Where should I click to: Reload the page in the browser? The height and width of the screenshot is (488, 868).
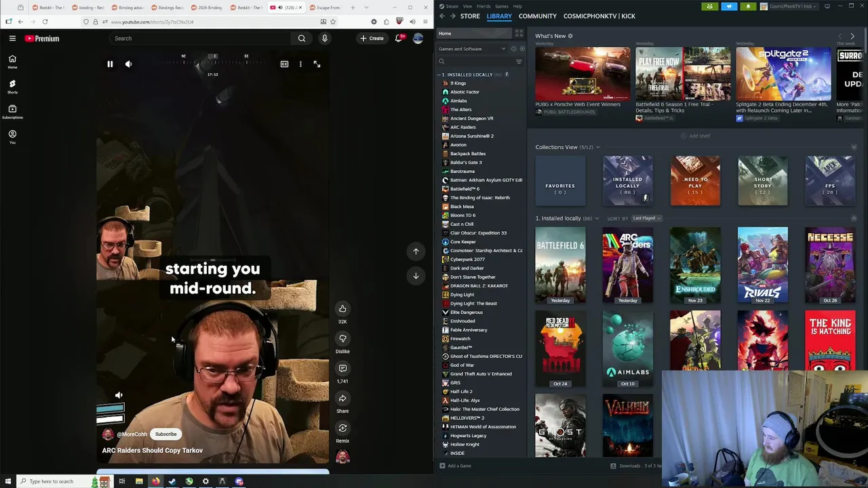[x=45, y=22]
